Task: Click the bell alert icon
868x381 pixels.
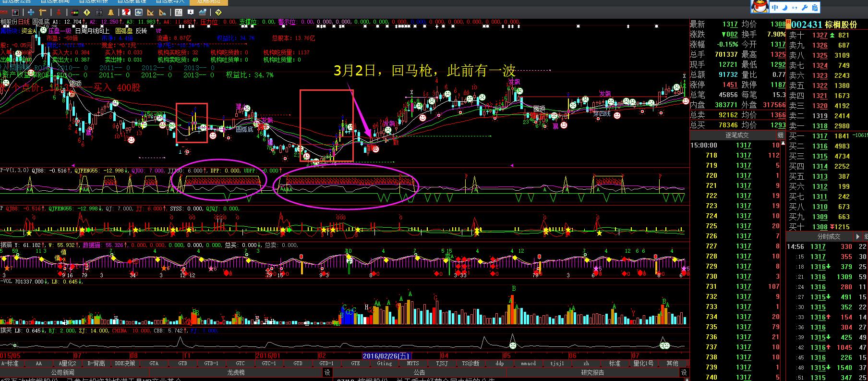Action: pyautogui.click(x=111, y=12)
